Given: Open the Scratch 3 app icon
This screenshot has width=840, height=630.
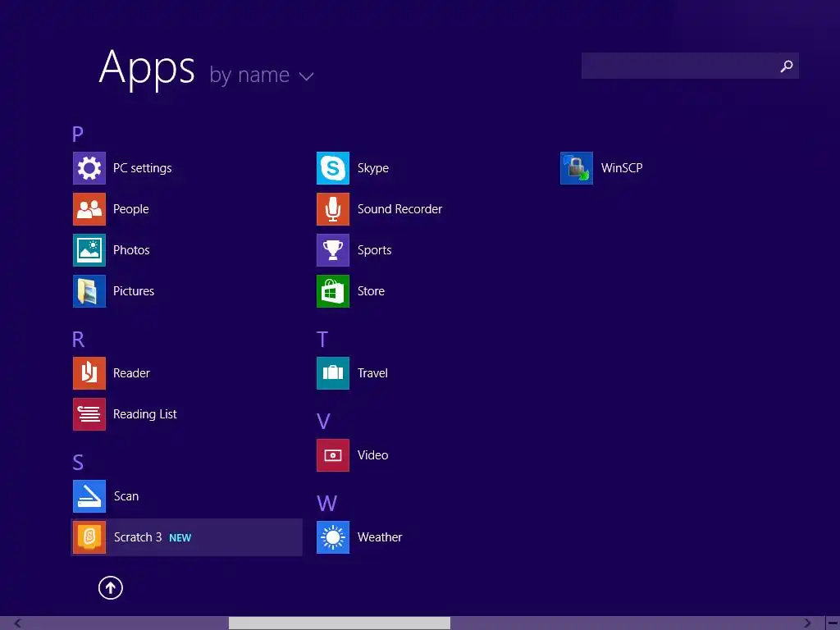Looking at the screenshot, I should (x=89, y=537).
